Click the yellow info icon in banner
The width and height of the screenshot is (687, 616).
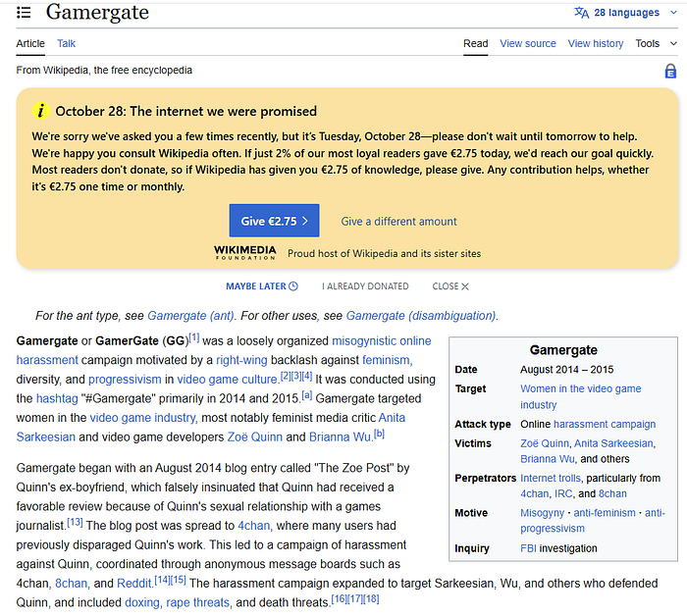click(x=41, y=111)
